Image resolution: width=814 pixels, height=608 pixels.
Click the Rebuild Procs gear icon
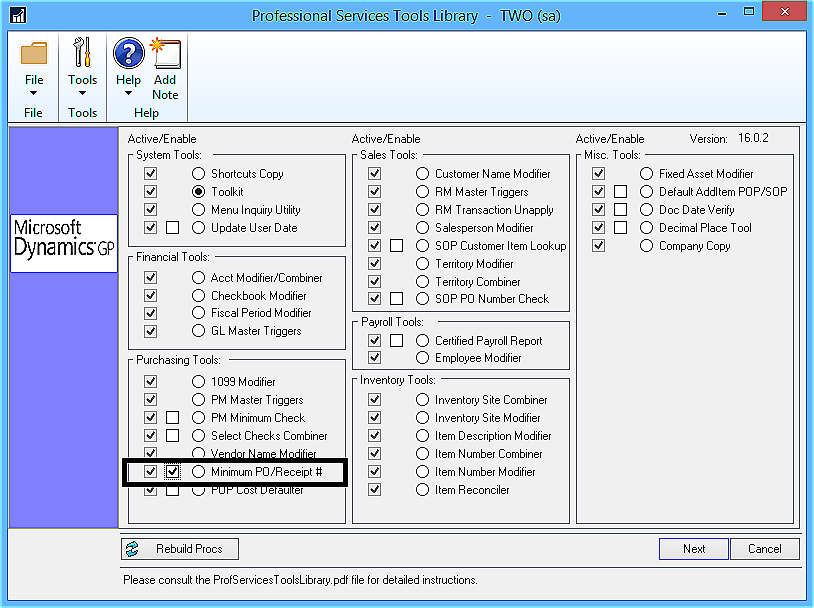133,548
